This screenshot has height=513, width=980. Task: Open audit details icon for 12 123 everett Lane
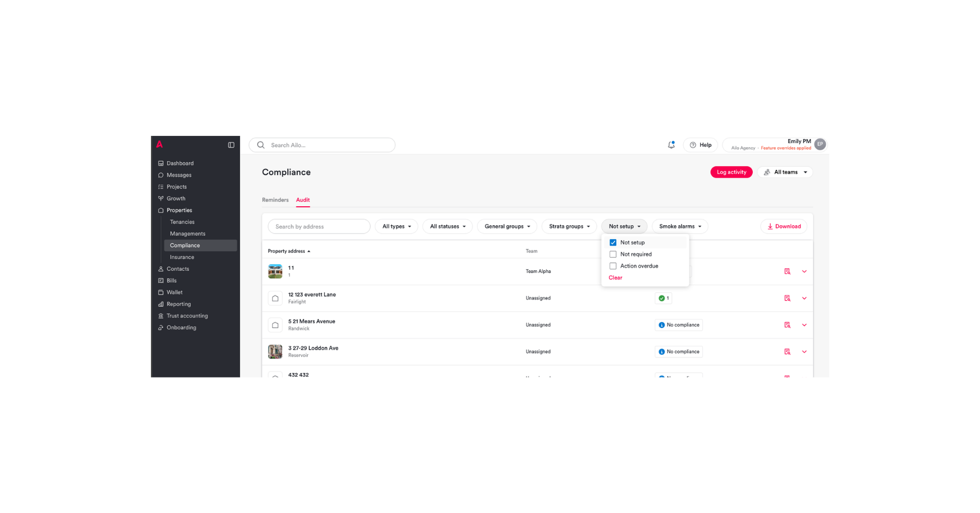[x=788, y=298]
